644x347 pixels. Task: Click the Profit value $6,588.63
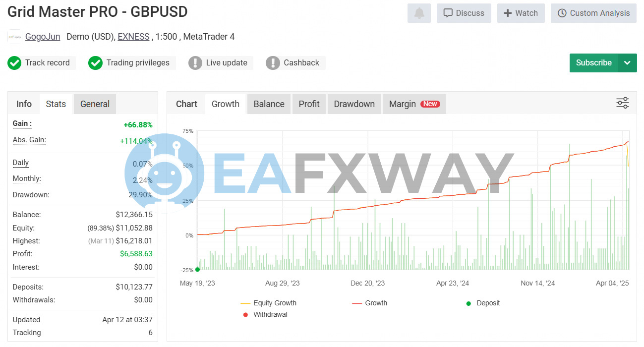136,254
